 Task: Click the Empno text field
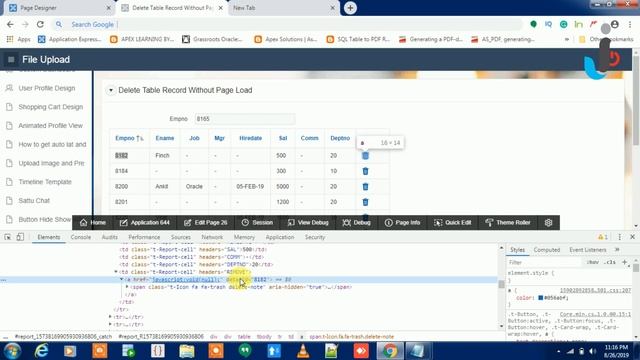(x=244, y=119)
